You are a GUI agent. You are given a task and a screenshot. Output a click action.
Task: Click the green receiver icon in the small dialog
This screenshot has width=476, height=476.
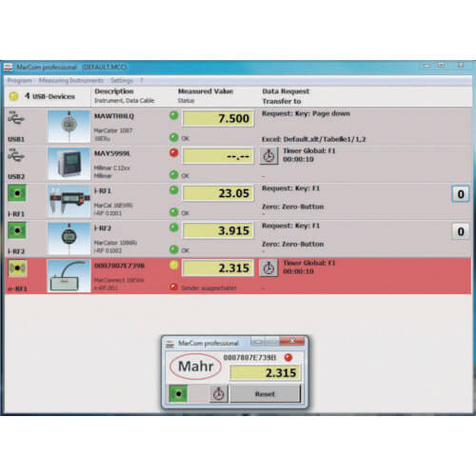[178, 394]
